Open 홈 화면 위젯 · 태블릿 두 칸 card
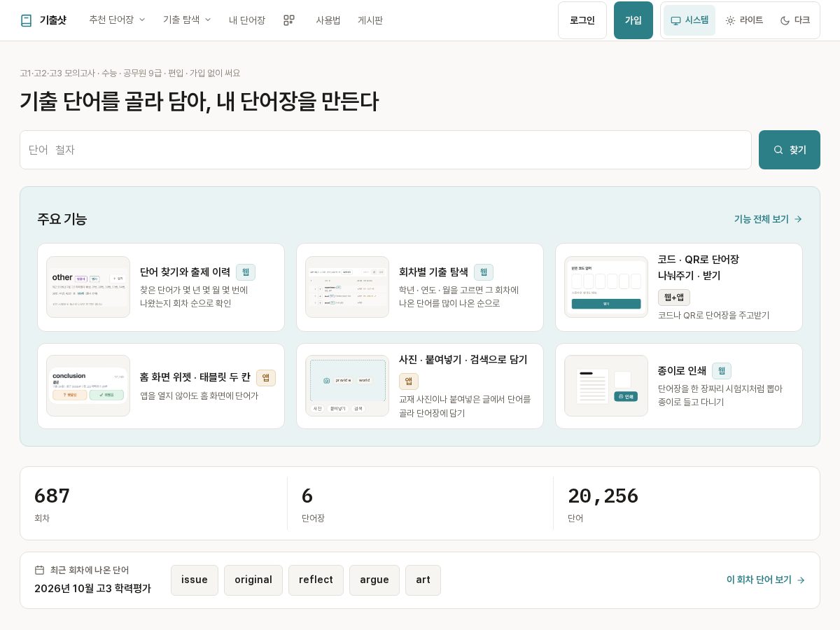 161,386
